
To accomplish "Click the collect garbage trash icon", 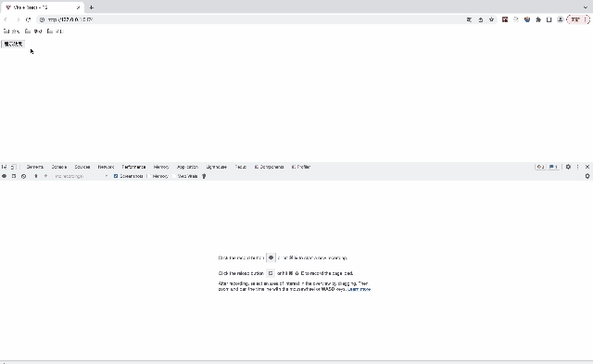I will click(204, 176).
